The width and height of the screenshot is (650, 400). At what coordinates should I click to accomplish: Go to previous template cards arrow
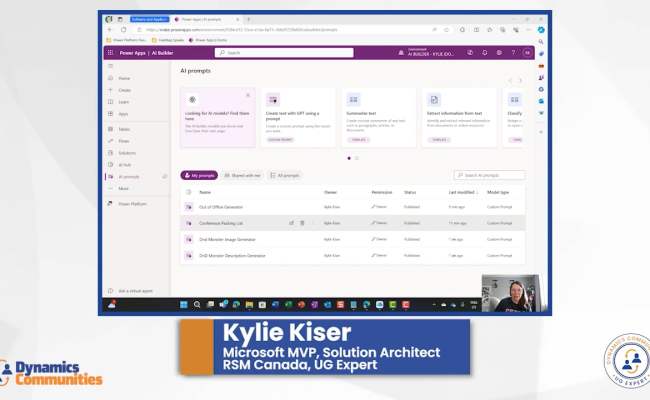tap(510, 80)
